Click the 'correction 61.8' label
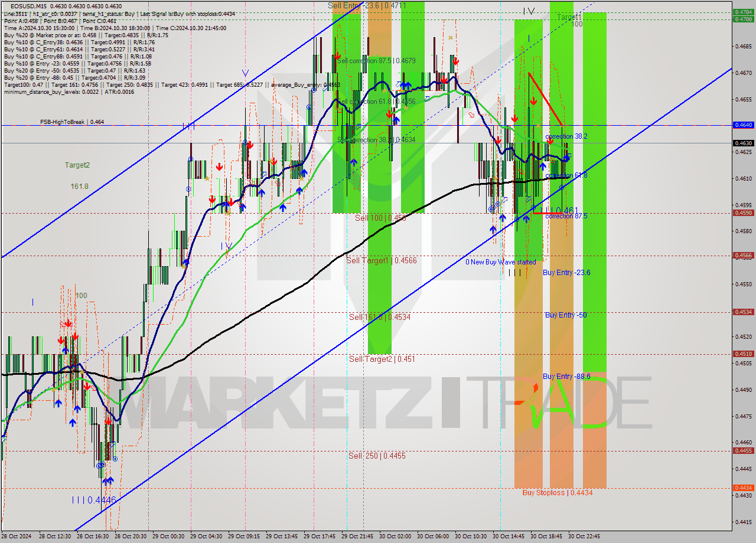 566,176
